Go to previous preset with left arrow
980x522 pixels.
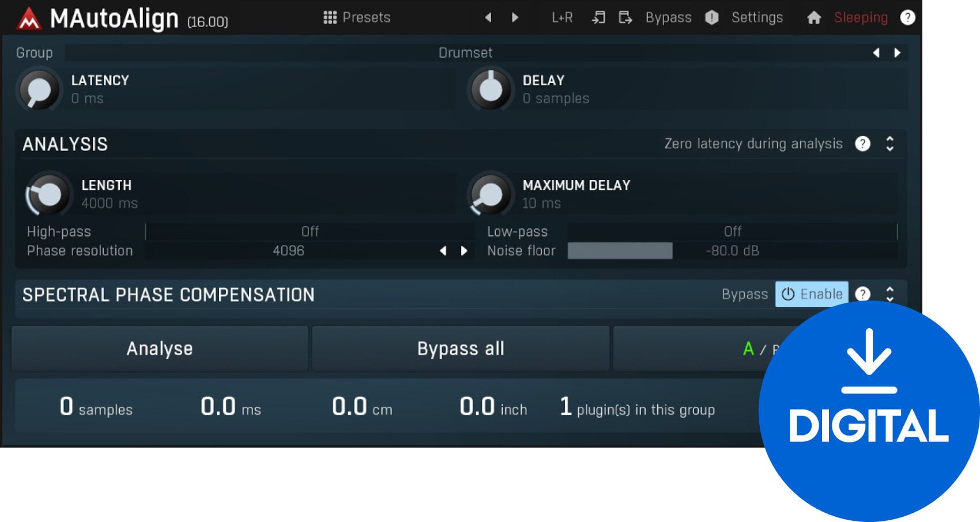tap(488, 18)
